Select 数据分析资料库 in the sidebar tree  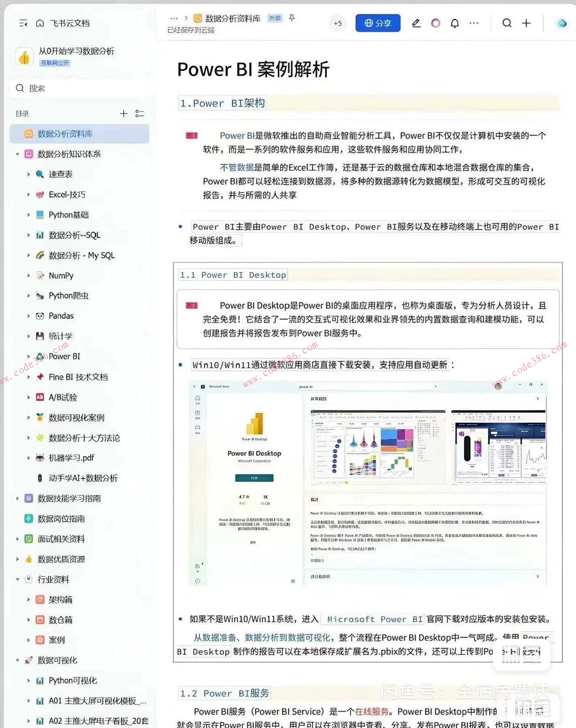point(79,134)
